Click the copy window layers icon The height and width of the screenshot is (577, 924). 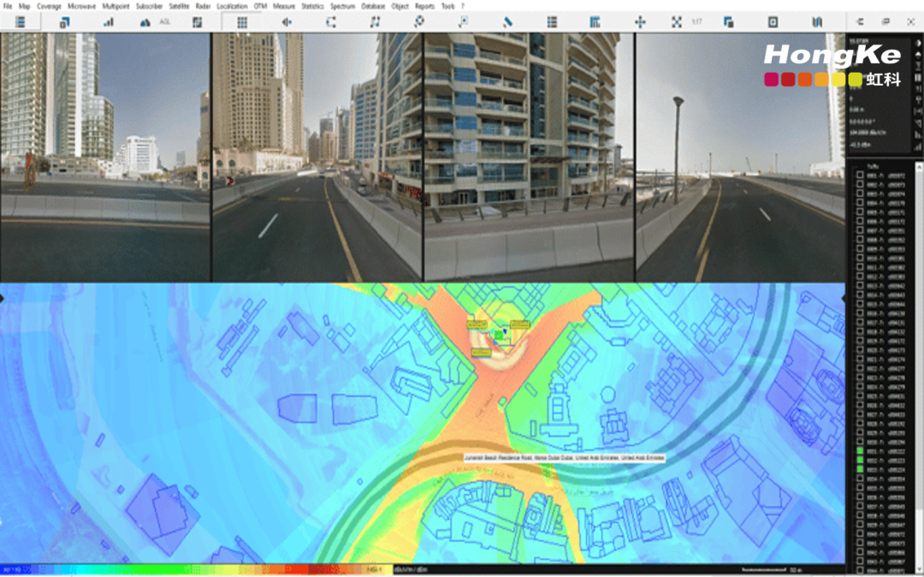pyautogui.click(x=728, y=22)
